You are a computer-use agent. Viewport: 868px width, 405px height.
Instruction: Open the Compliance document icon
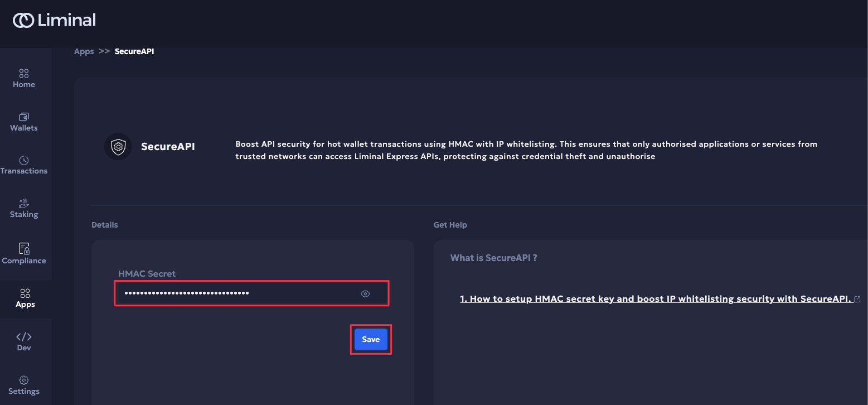tap(24, 249)
